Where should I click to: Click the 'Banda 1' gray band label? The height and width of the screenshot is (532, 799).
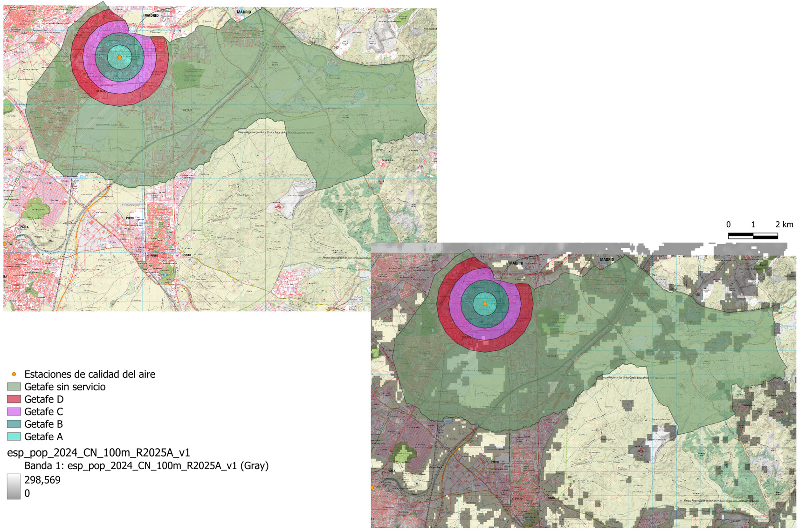coord(146,465)
